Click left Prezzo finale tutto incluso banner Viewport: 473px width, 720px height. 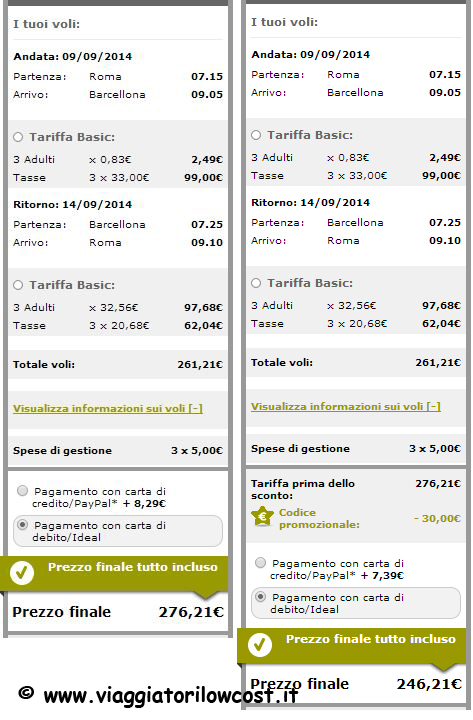tap(114, 573)
